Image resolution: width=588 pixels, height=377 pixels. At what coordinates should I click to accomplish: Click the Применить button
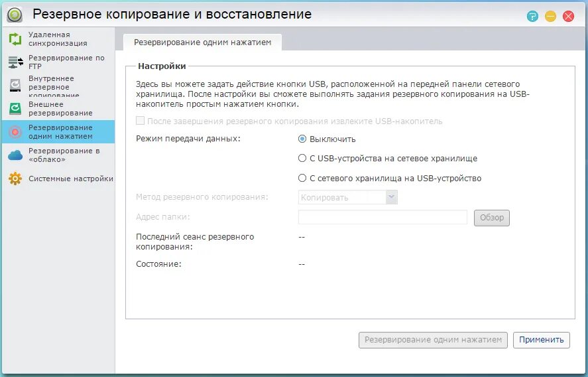click(x=542, y=340)
